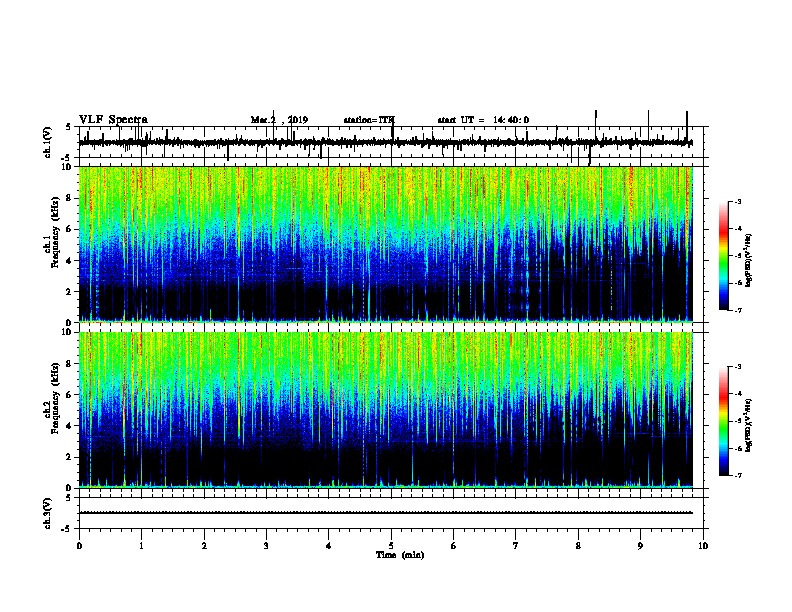Click the "-3" label on ch.1 color bar
792x612 pixels.
click(x=737, y=201)
